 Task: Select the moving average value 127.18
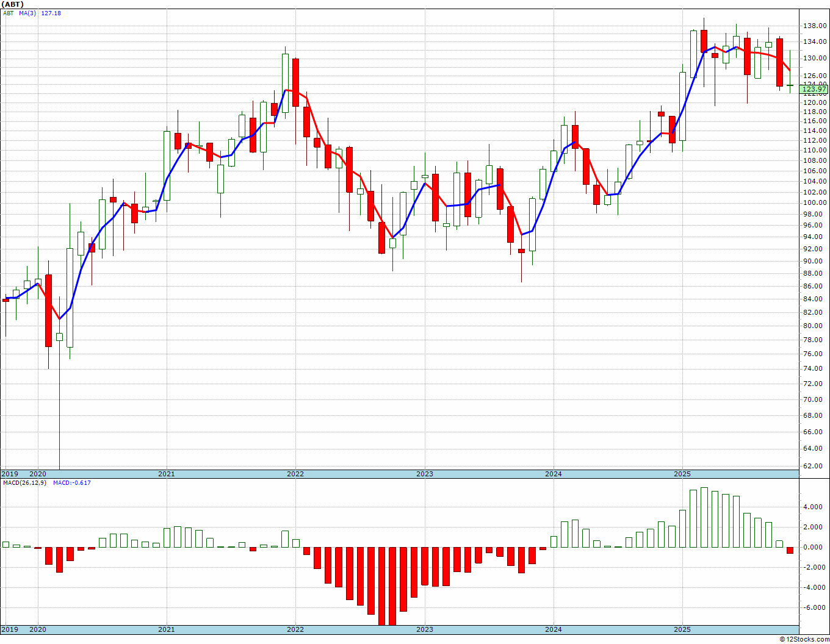pyautogui.click(x=51, y=13)
